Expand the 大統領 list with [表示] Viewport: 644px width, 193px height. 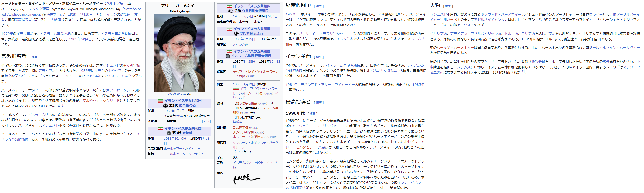tap(206, 121)
